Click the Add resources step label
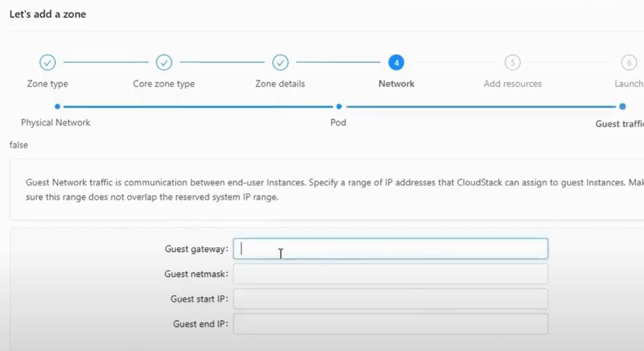The width and height of the screenshot is (644, 351). [x=512, y=84]
